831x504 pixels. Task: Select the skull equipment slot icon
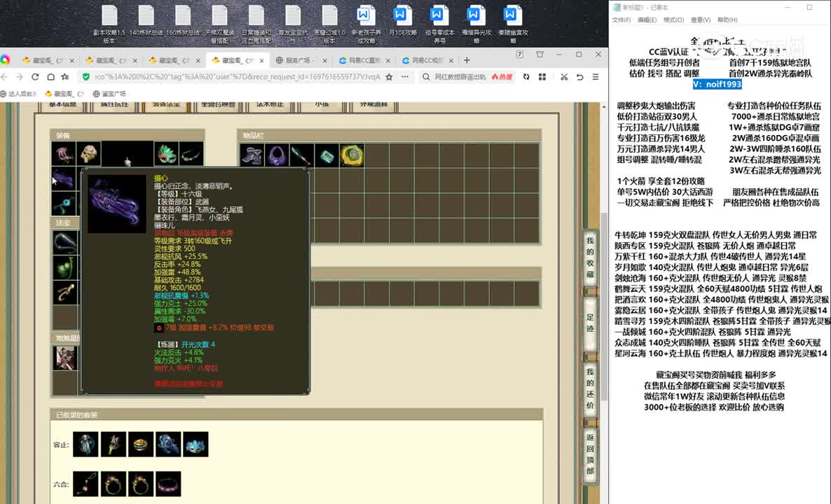click(x=88, y=154)
